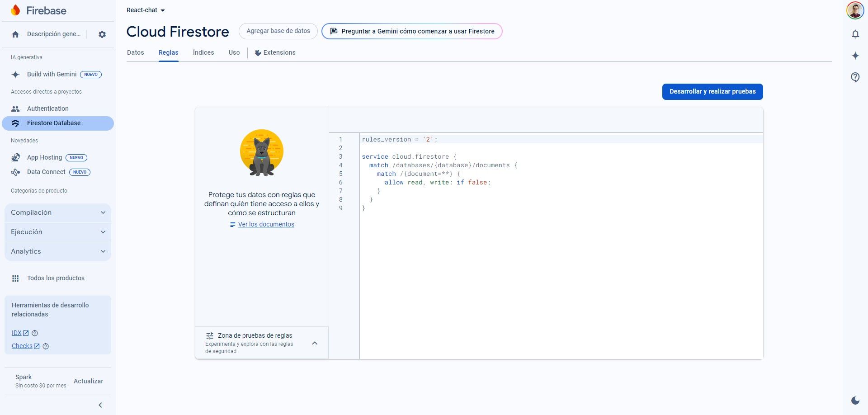Open the Checks external link
Screen dimensions: 868x415
click(x=26, y=346)
